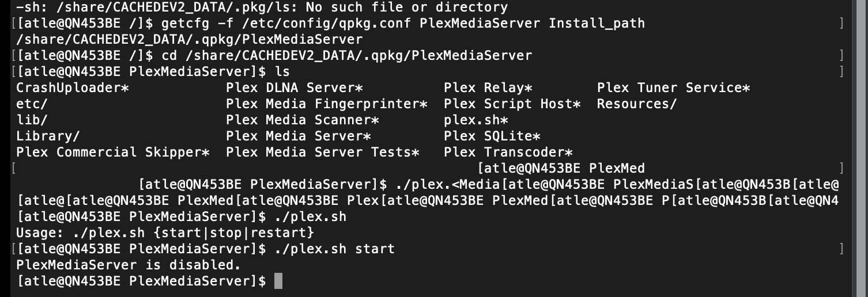Click the Plex Tuner Service* entry

click(674, 87)
